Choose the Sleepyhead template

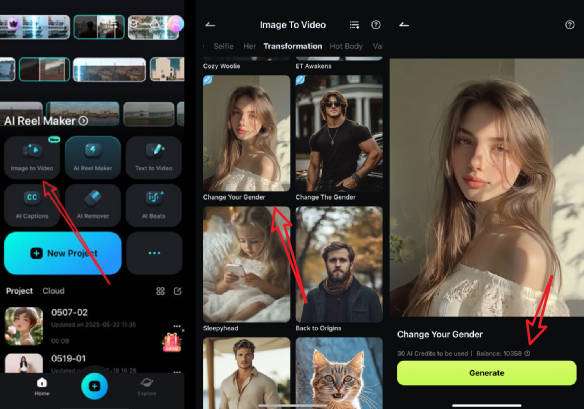pos(247,264)
